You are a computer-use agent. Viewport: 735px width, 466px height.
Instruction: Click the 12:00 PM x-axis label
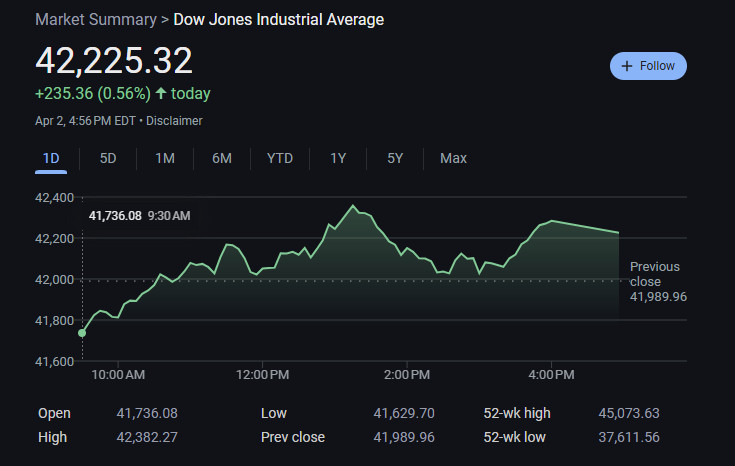tap(262, 375)
